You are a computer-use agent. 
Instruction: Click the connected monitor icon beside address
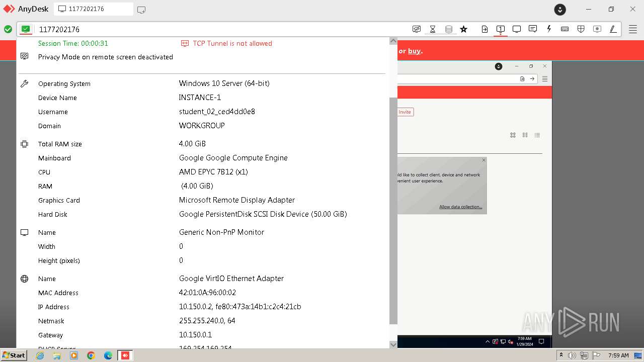(26, 29)
